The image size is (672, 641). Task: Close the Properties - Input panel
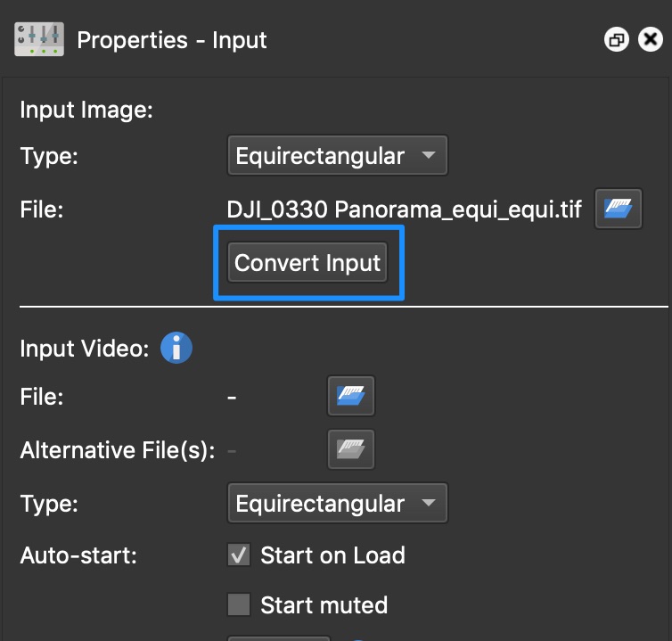pyautogui.click(x=650, y=39)
